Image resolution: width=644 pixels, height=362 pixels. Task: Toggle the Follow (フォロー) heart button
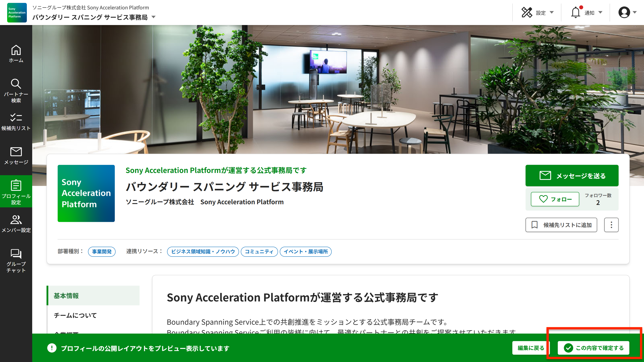pos(555,199)
